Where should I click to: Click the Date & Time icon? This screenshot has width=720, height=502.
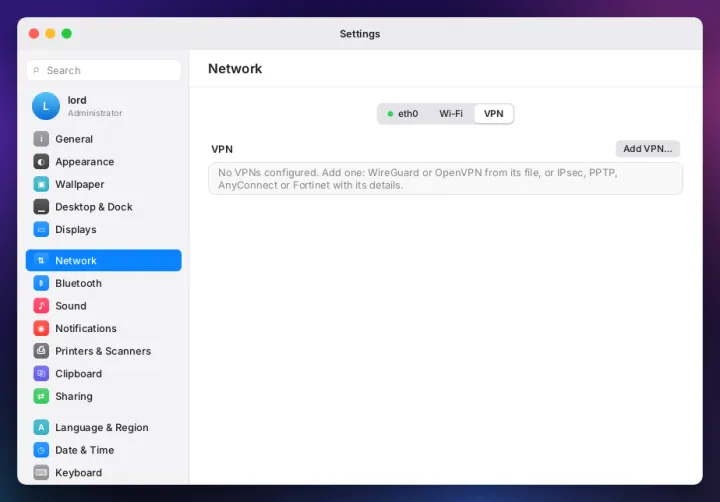[x=41, y=450]
